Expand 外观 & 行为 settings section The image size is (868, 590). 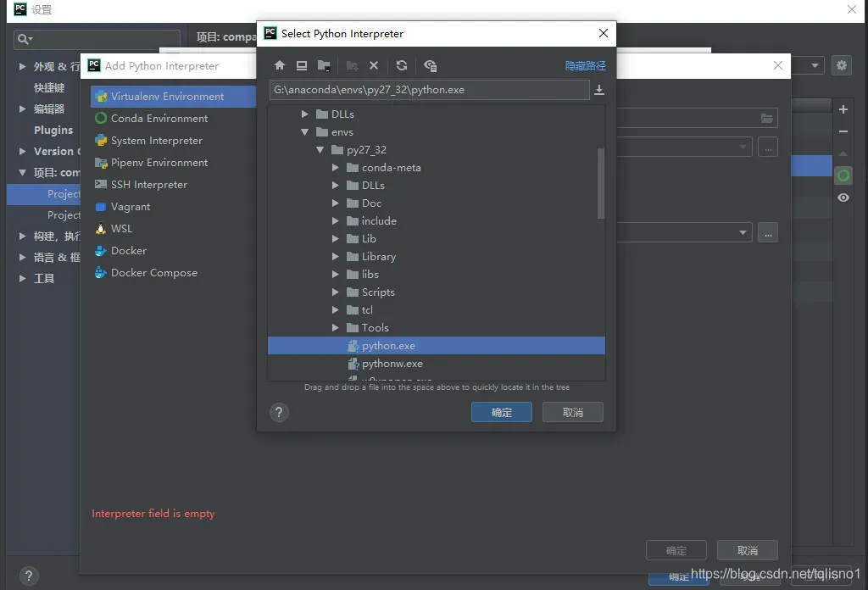22,66
